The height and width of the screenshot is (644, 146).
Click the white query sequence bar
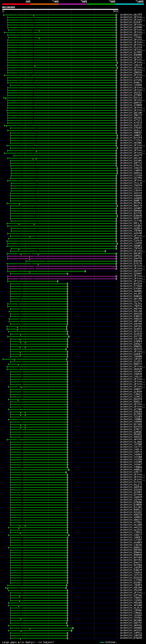pyautogui.click(x=60, y=10)
